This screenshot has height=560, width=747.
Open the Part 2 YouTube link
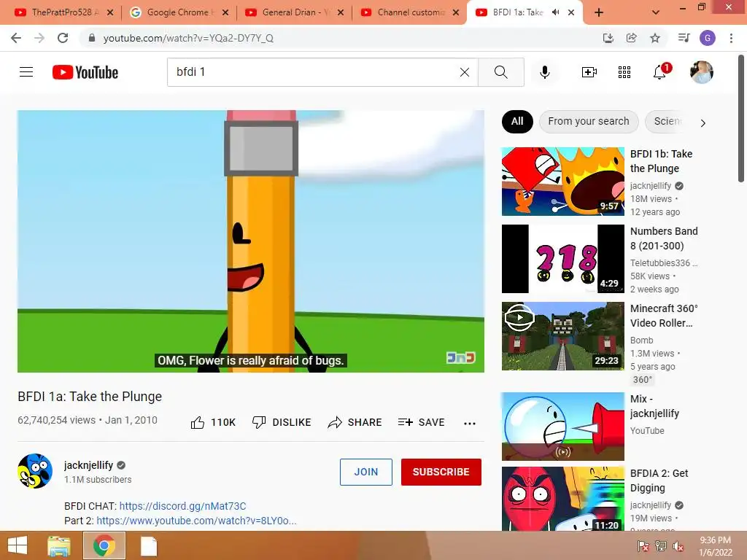(196, 521)
